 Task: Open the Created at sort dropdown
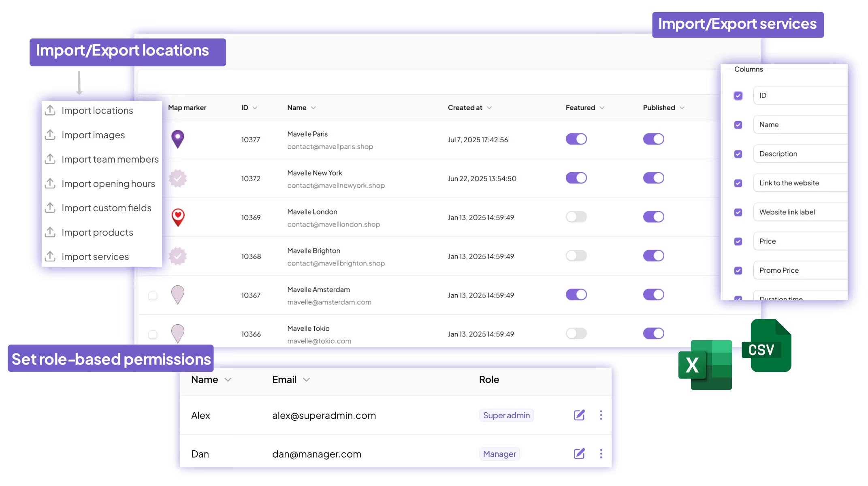tap(490, 108)
